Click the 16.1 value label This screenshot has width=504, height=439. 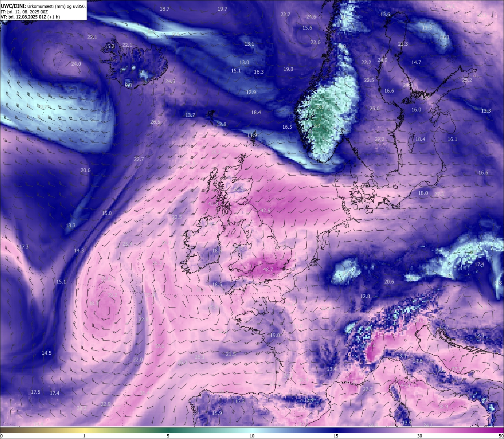(452, 139)
